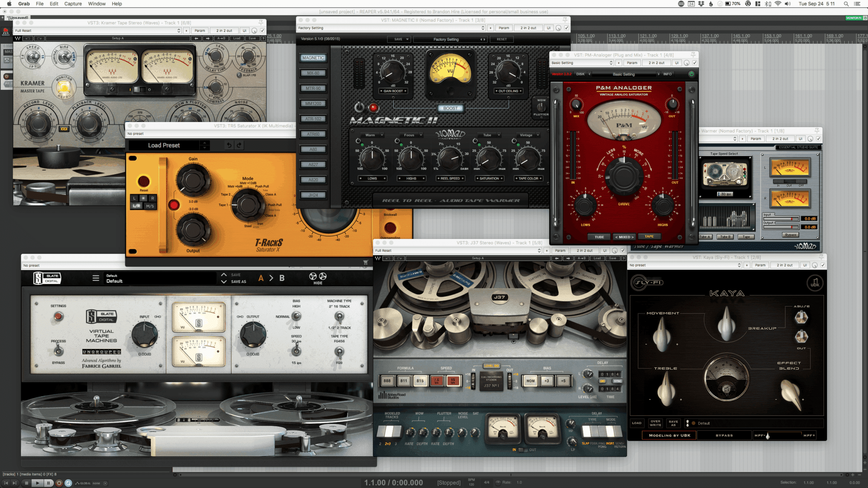The image size is (868, 488).
Task: Toggle the J37 IN/OUT switch below meters
Action: pos(523,450)
